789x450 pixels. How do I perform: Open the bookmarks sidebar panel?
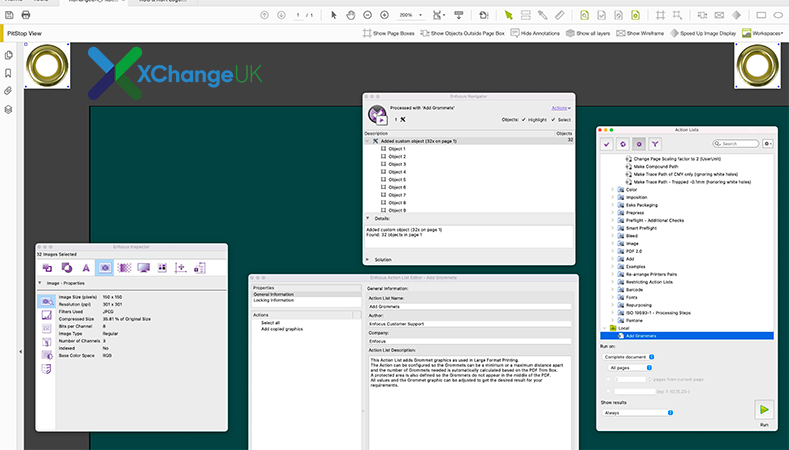tap(8, 73)
